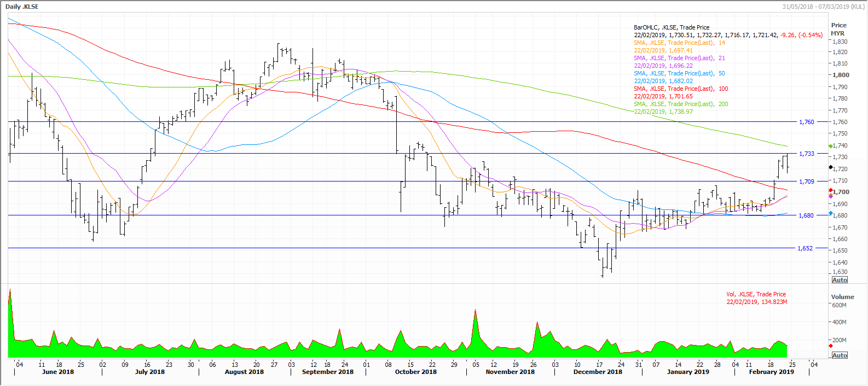
Task: Select the 1,652 horizontal support line label
Action: pyautogui.click(x=805, y=248)
